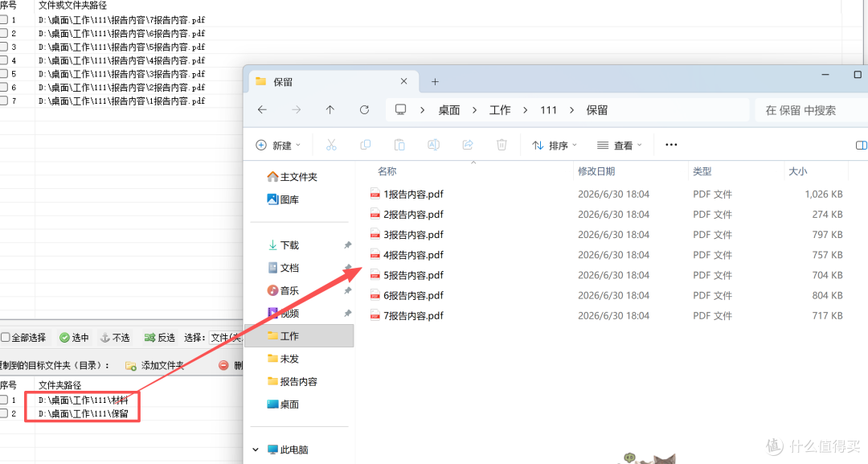This screenshot has height=464, width=868.
Task: Check the checkbox for row 7 1报告内容.pdf path
Action: point(4,101)
